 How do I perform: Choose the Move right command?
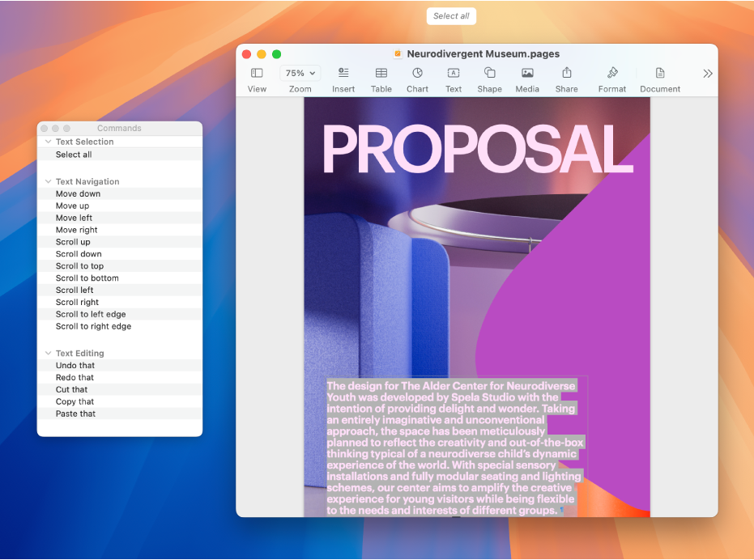(120, 230)
